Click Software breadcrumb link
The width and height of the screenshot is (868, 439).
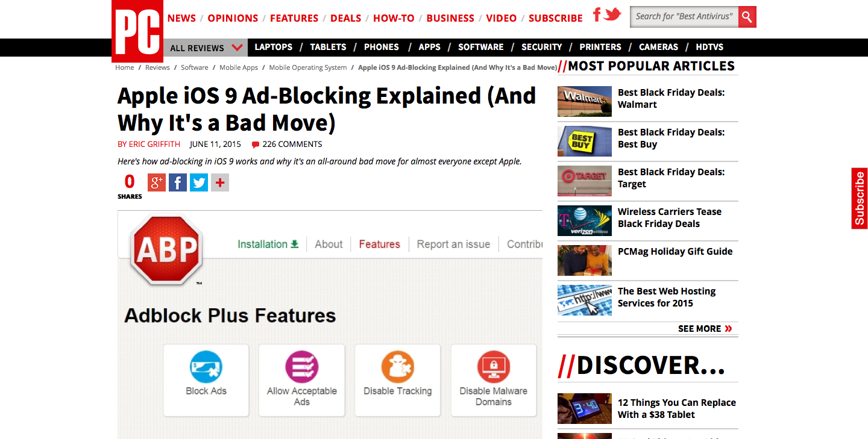point(195,67)
